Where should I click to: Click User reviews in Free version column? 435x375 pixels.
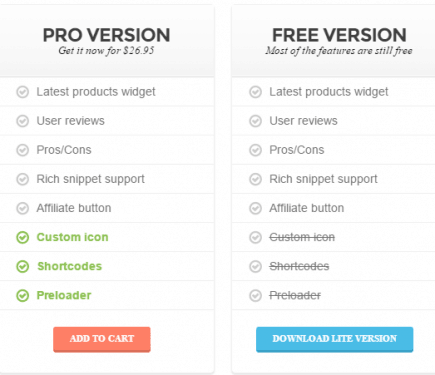(x=303, y=121)
